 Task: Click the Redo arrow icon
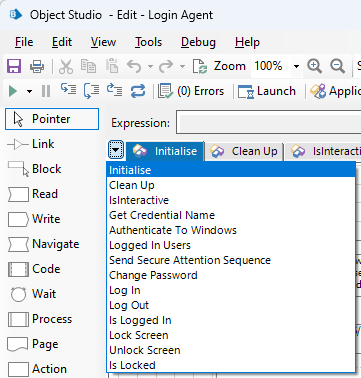pyautogui.click(x=166, y=66)
